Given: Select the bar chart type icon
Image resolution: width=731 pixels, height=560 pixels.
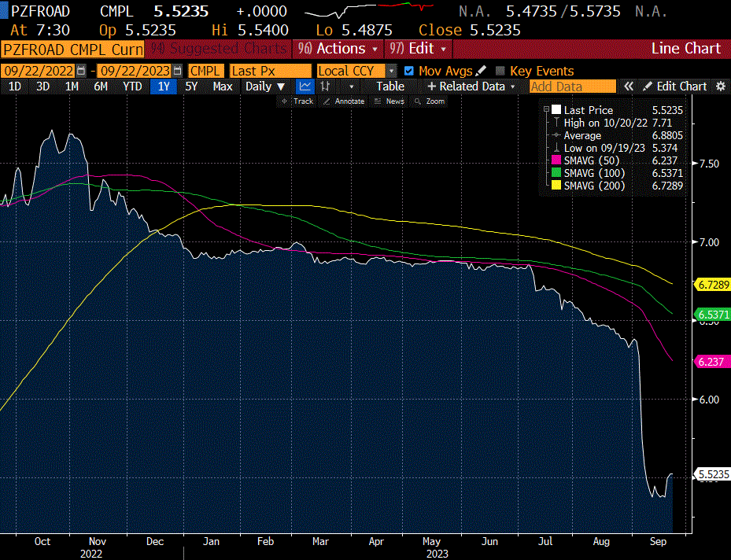Looking at the screenshot, I should pyautogui.click(x=326, y=87).
